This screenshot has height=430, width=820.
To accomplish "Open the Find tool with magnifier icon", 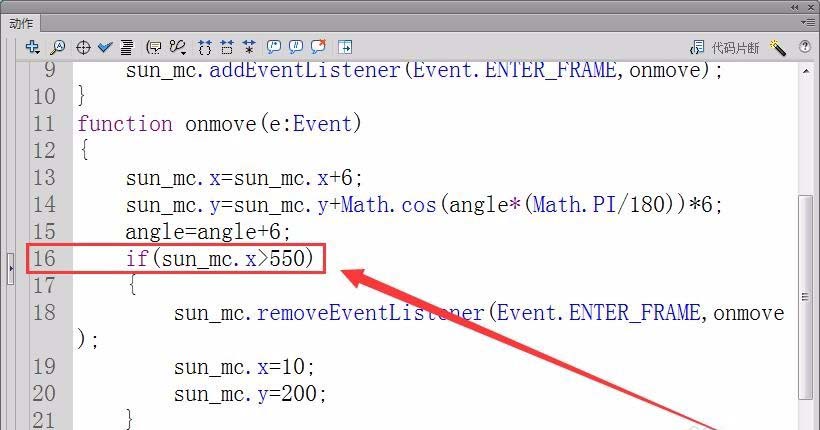I will pos(58,48).
